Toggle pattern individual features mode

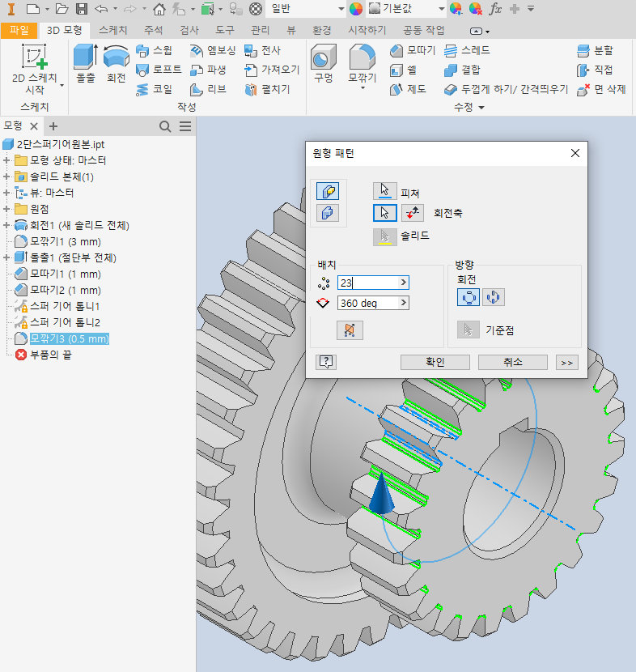(328, 191)
